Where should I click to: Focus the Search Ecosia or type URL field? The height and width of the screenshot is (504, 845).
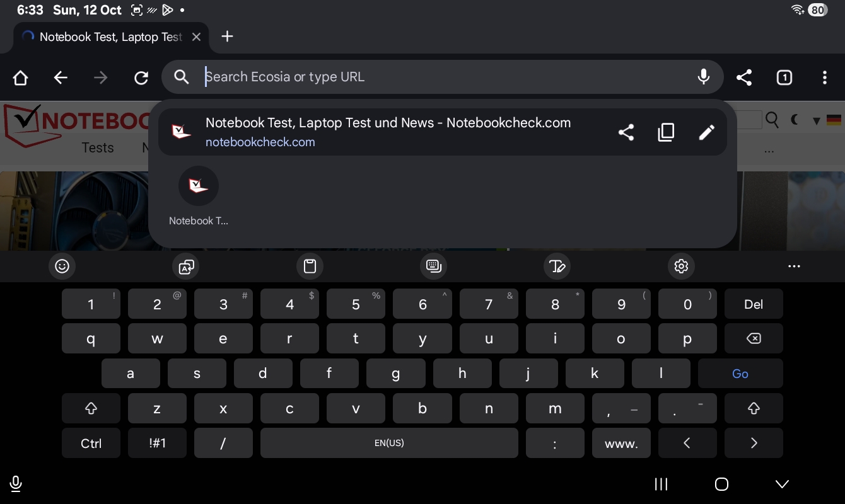pyautogui.click(x=441, y=77)
